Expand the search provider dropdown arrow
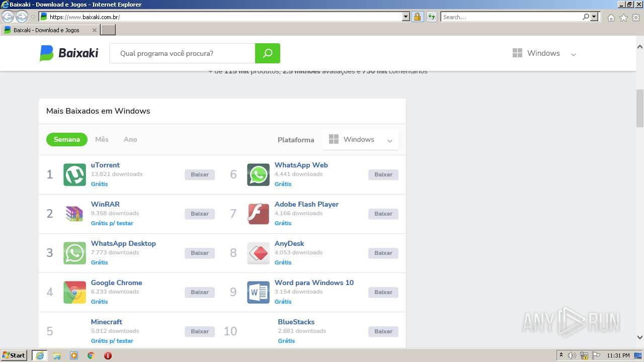The image size is (644, 362). point(594,17)
